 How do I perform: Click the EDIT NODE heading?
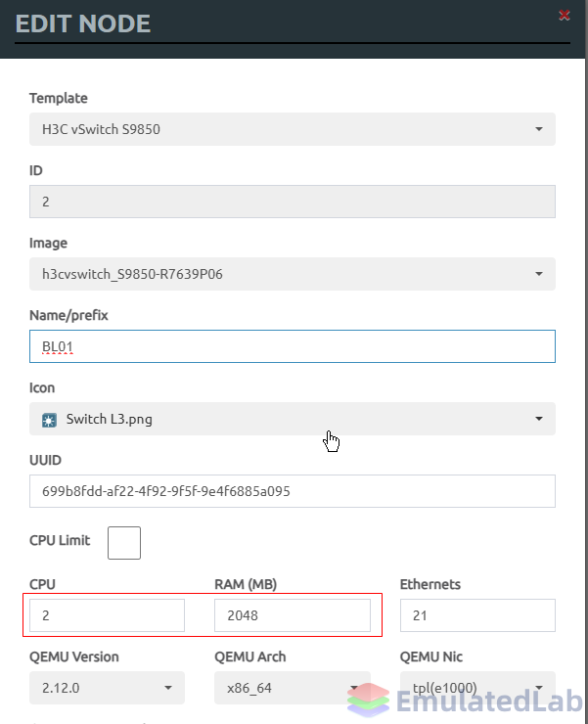[83, 23]
